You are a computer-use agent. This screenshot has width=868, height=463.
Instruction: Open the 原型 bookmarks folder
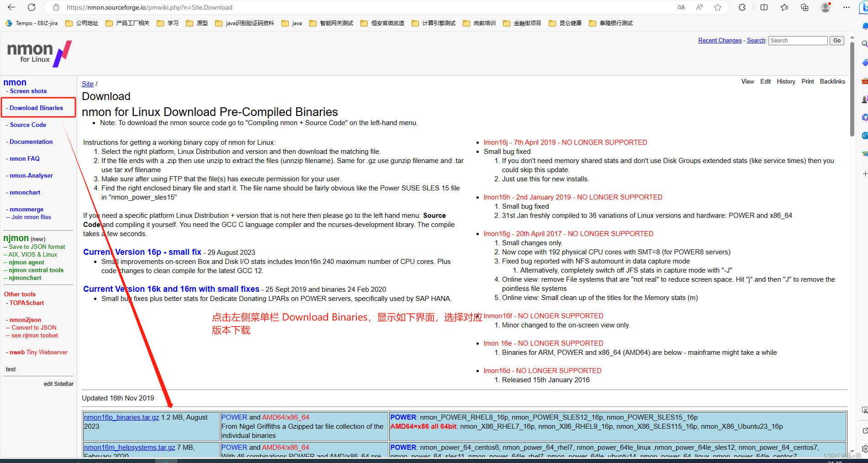pos(197,23)
